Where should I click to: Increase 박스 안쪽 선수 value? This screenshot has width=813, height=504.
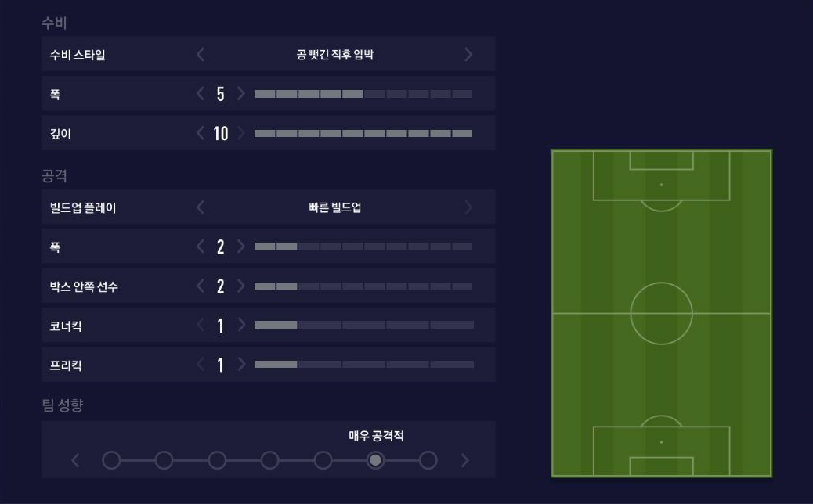click(241, 286)
